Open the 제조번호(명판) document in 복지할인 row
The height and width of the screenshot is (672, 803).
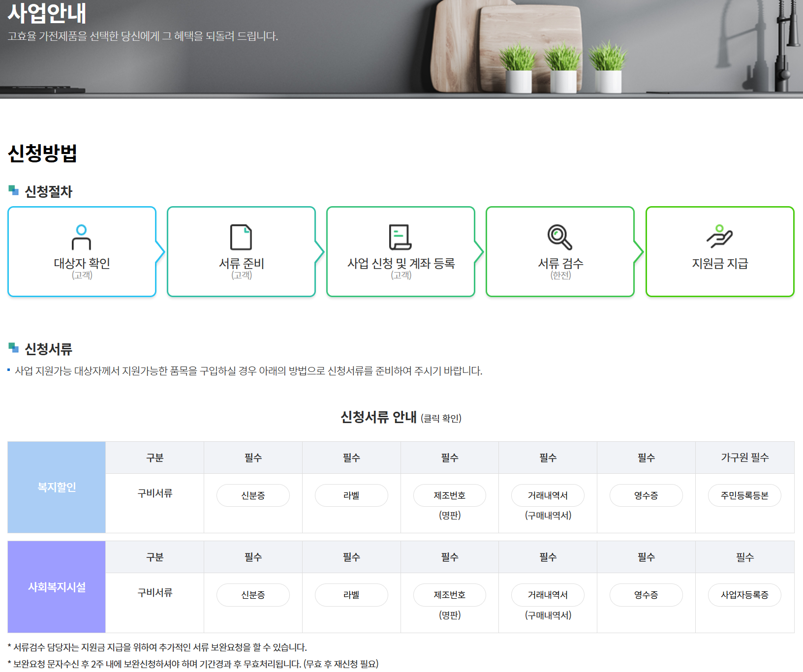click(x=449, y=495)
